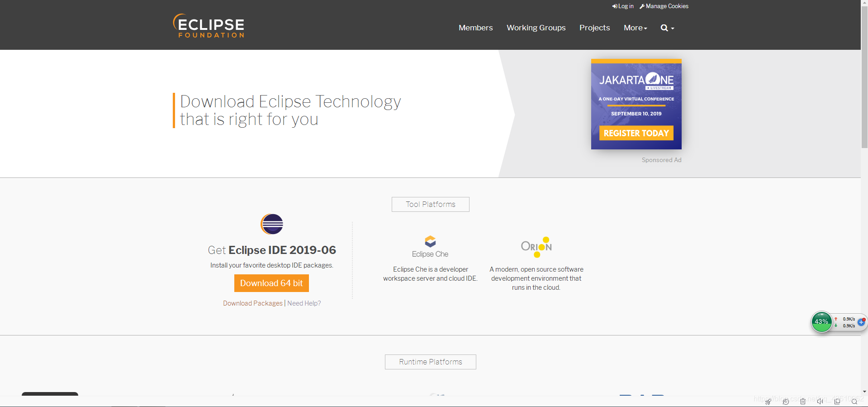Expand the More dropdown menu
The image size is (868, 407).
tap(636, 28)
